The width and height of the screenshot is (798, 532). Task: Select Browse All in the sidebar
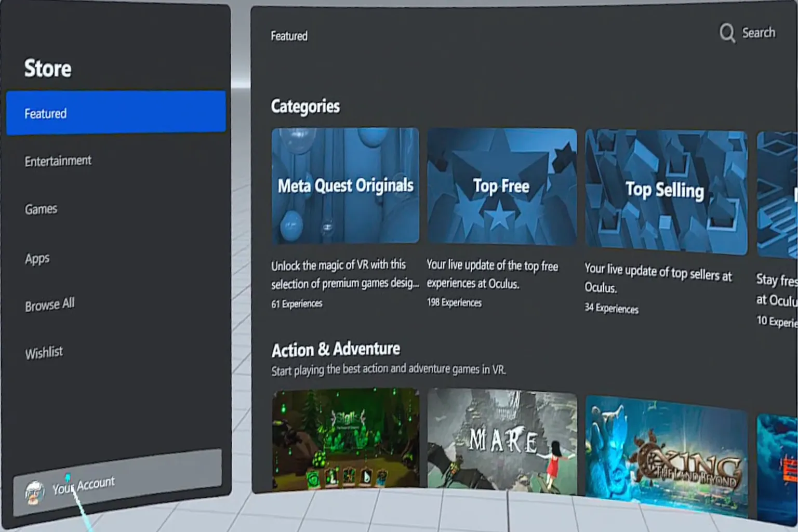pos(49,304)
